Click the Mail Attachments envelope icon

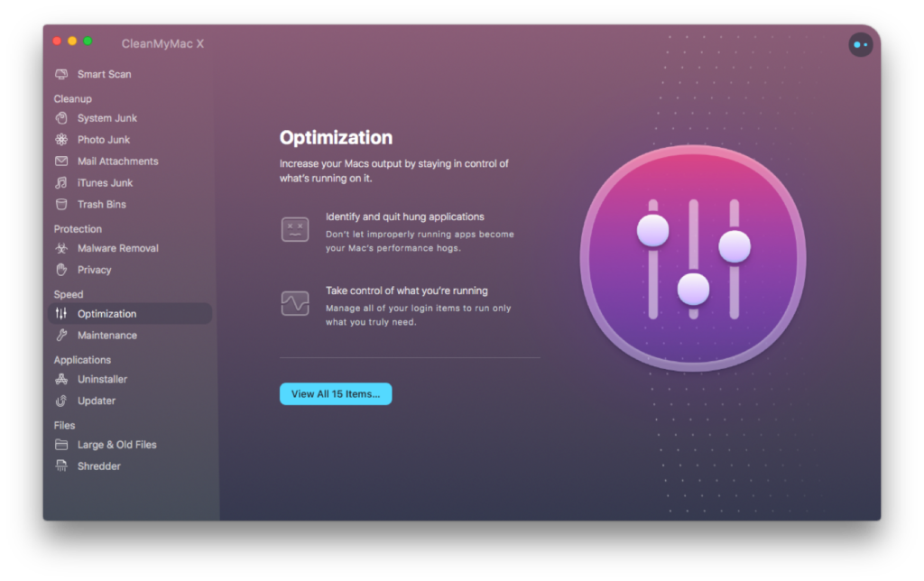61,161
